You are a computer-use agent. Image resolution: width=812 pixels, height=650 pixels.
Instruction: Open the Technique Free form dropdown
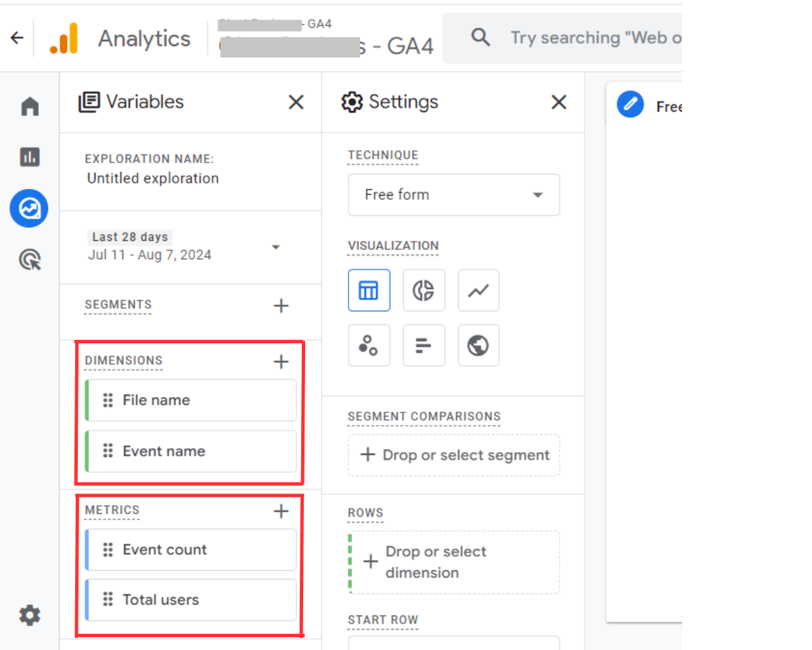tap(454, 195)
